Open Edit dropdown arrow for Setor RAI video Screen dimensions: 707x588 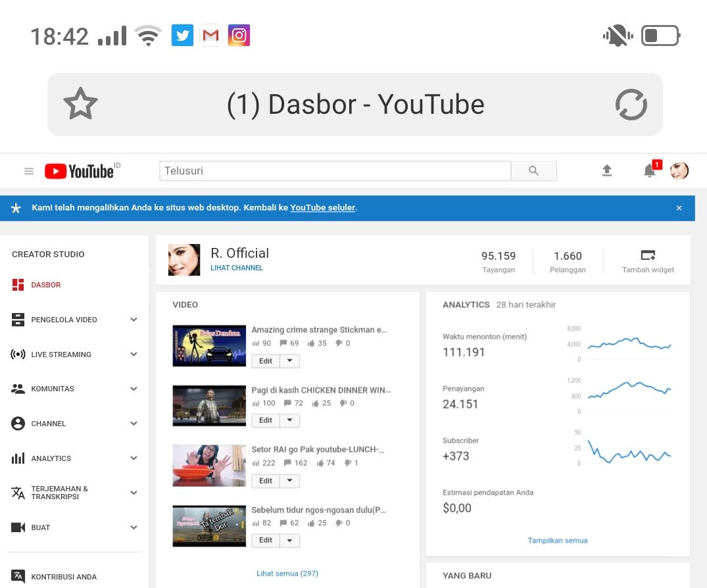(290, 481)
